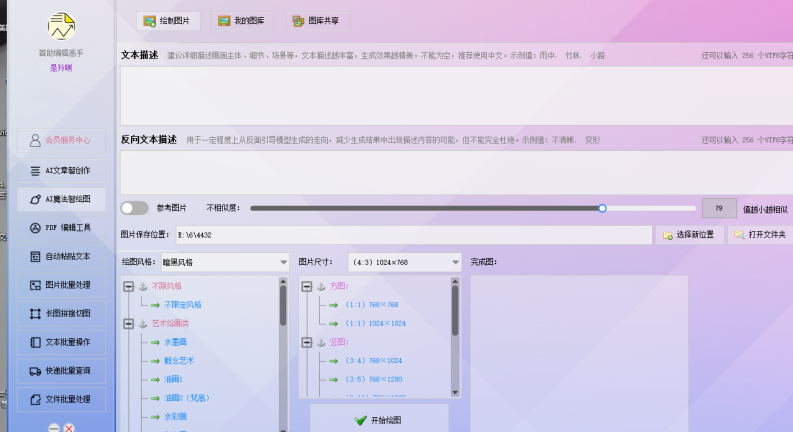Viewport: 793px width, 432px height.
Task: Open 文件批量处理 in the sidebar
Action: pyautogui.click(x=61, y=400)
